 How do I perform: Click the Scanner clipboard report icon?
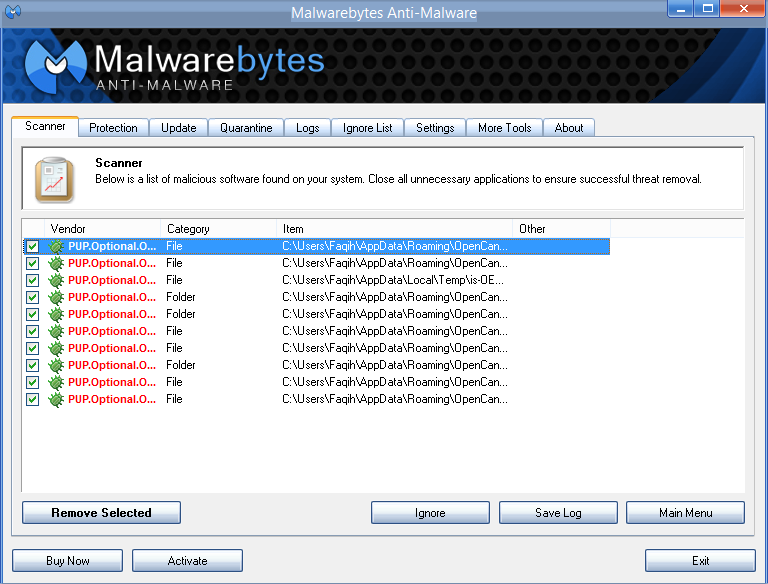[54, 179]
